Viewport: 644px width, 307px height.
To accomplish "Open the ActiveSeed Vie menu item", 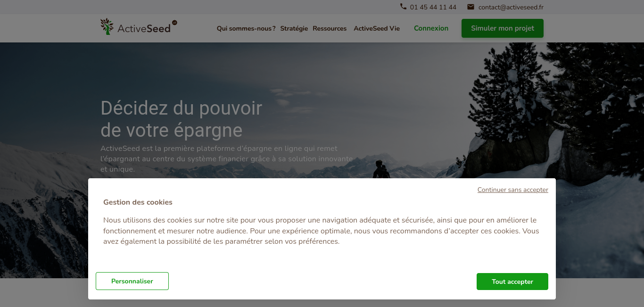I will click(377, 28).
